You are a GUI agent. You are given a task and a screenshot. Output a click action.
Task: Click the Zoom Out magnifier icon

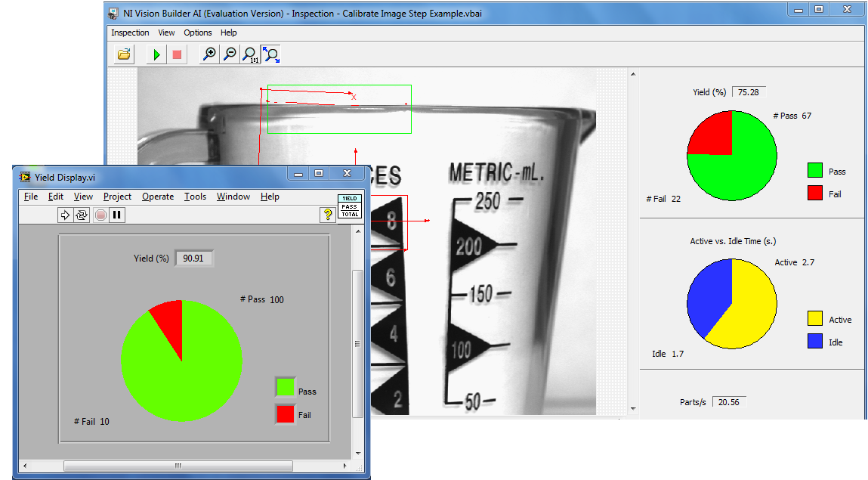point(230,54)
